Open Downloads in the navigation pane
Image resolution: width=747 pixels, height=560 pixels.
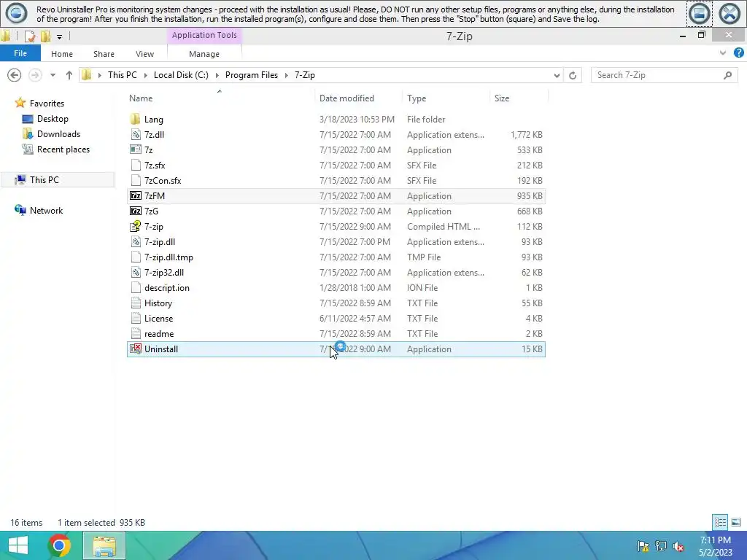click(58, 134)
